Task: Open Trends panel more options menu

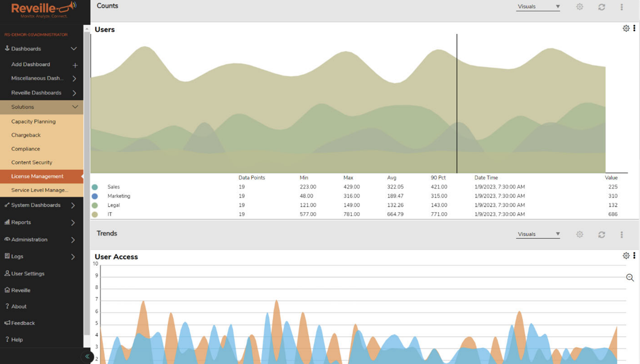Action: tap(622, 234)
